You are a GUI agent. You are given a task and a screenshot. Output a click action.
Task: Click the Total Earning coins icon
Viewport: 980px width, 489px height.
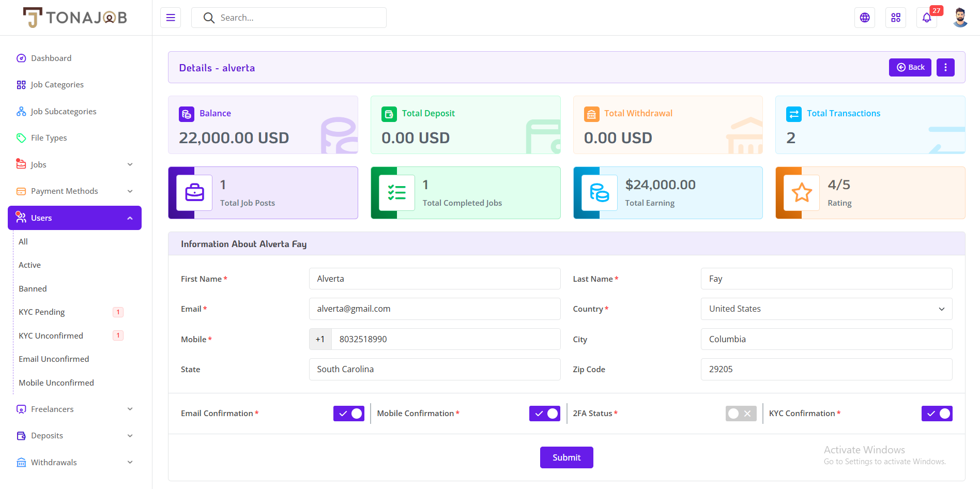tap(600, 193)
